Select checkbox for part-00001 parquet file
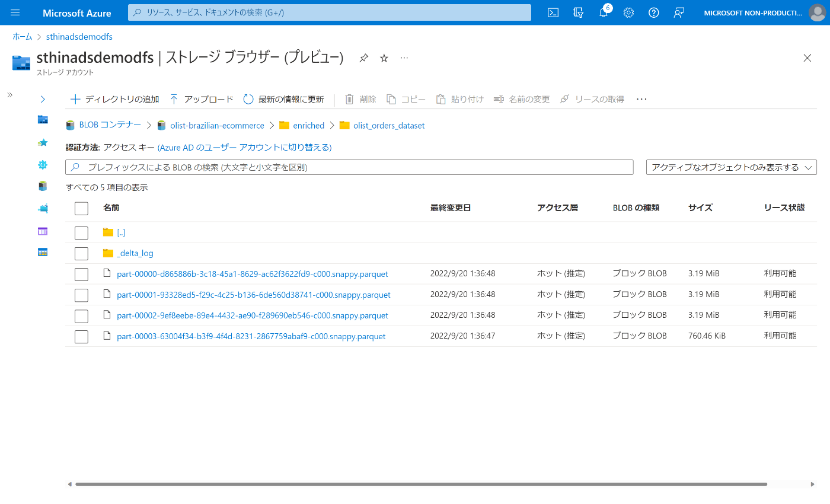This screenshot has height=504, width=830. point(81,295)
